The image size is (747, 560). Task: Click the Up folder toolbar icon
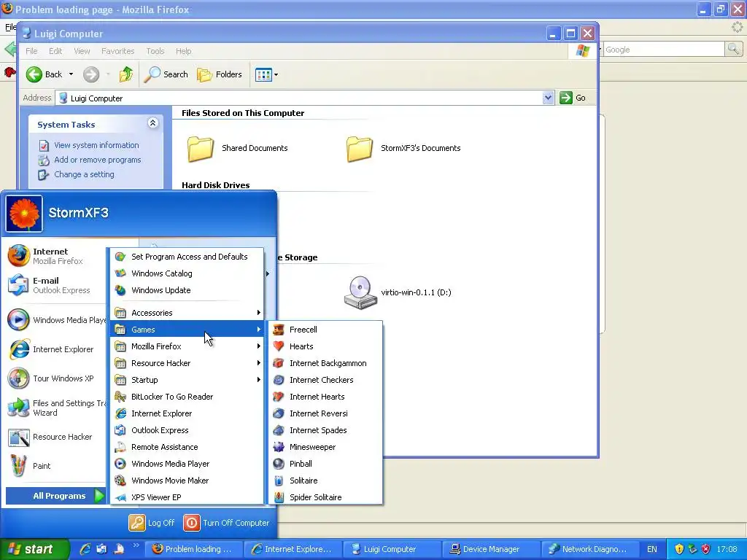(x=126, y=74)
